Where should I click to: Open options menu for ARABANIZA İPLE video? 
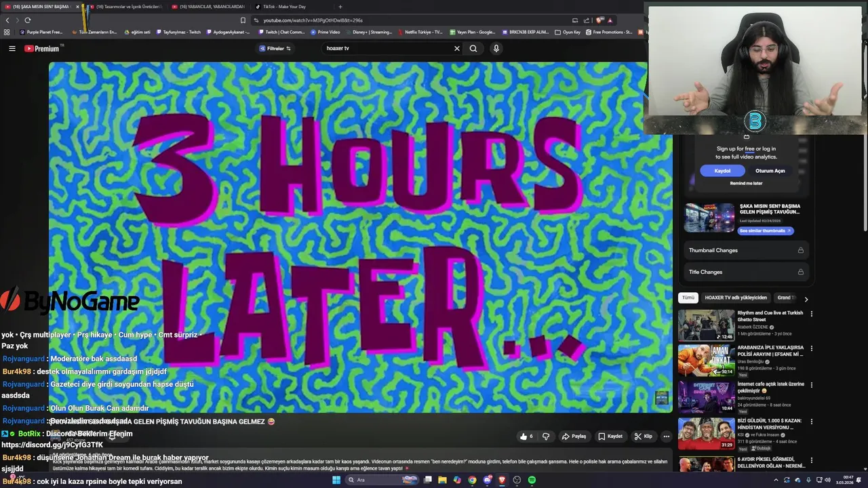[811, 348]
